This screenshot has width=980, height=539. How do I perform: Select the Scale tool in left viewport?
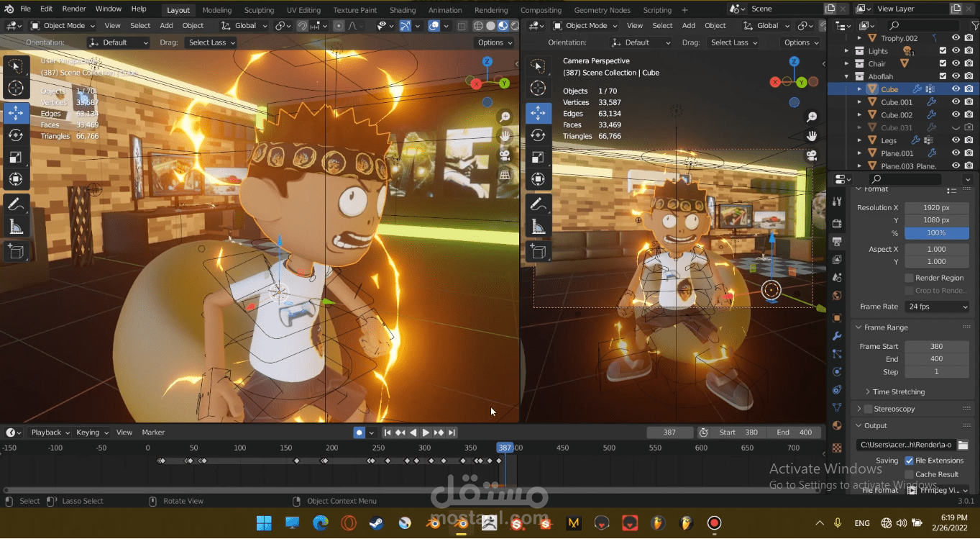point(15,157)
